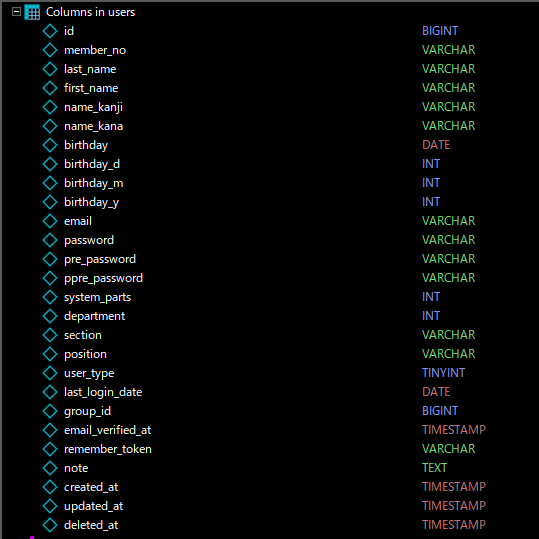Select the email_verified_at column

point(107,430)
